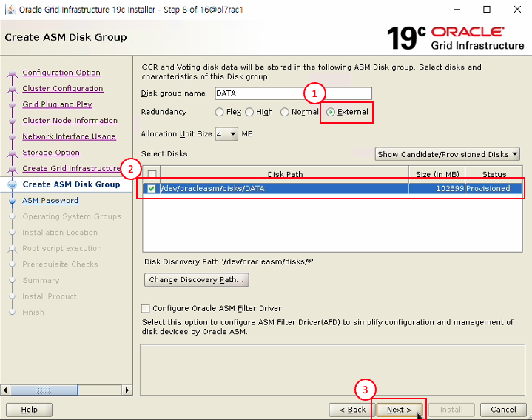Click the Disk group name field

coord(294,93)
